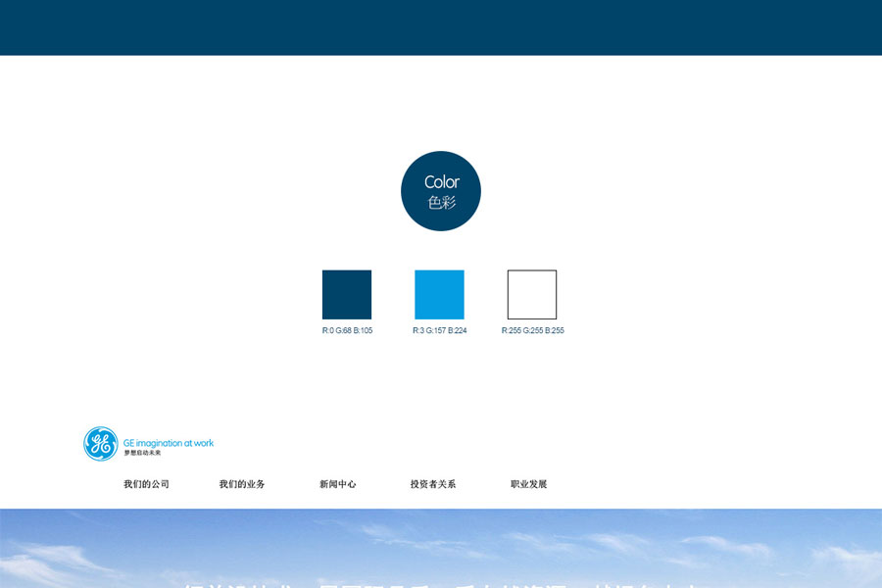The image size is (882, 588).
Task: Click the 色彩 characters inside the circle
Action: 441,203
